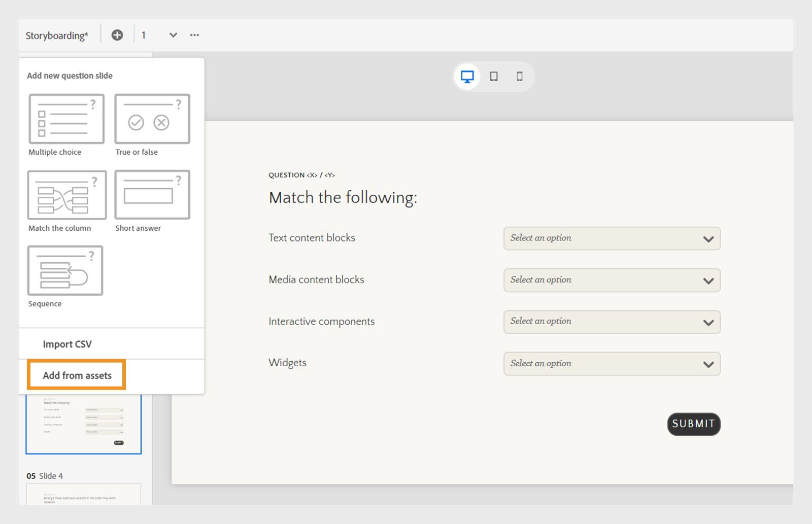Image resolution: width=812 pixels, height=524 pixels.
Task: Switch preview to mobile phone view
Action: click(x=519, y=76)
